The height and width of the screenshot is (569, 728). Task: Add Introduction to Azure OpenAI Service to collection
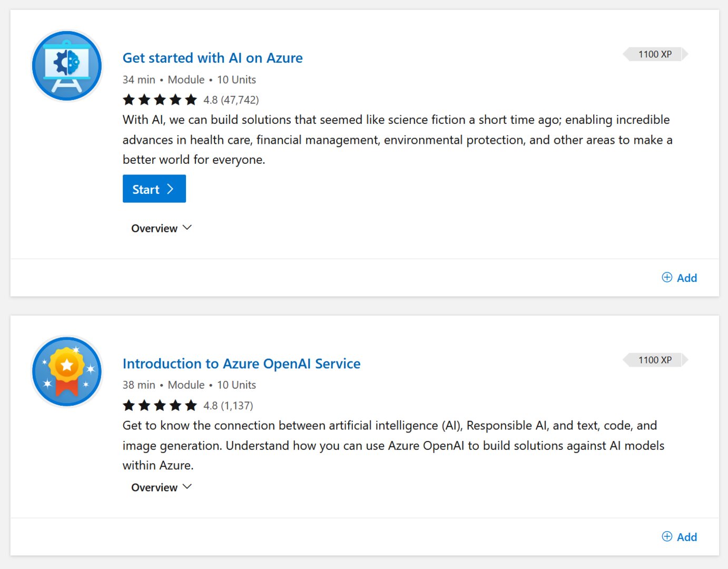[686, 536]
